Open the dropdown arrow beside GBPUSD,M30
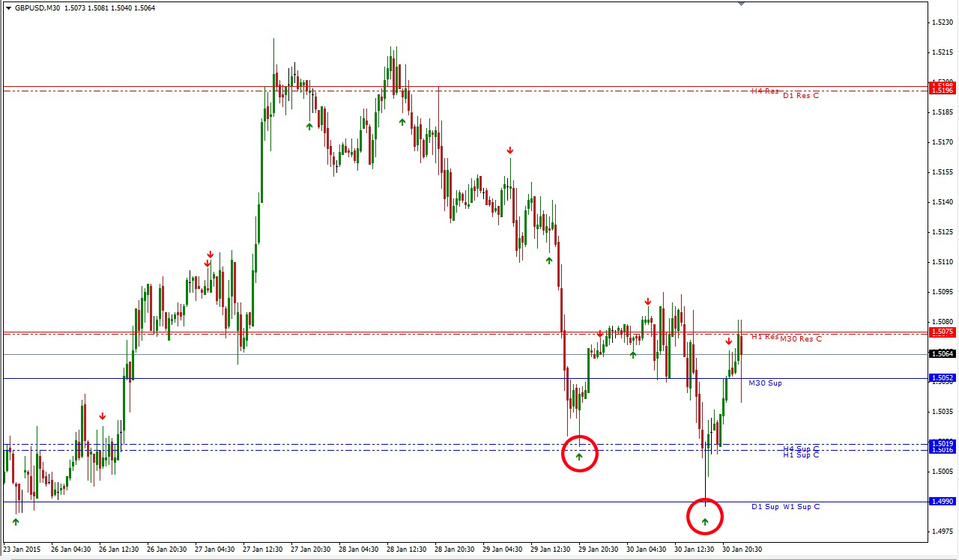 pyautogui.click(x=8, y=8)
